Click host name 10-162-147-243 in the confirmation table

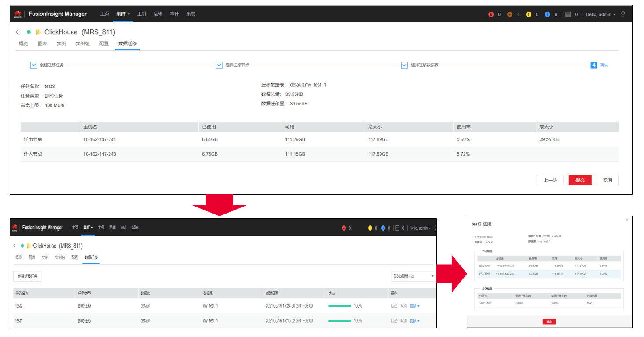(x=99, y=154)
